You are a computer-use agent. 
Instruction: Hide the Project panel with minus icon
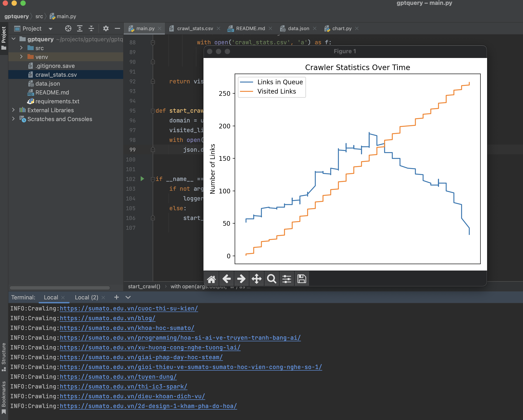tap(117, 29)
